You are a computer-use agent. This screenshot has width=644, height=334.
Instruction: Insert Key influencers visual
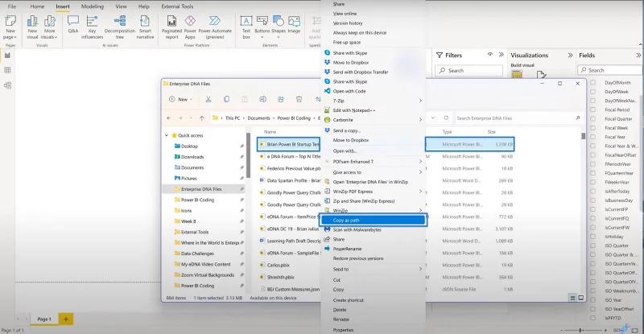[x=92, y=21]
